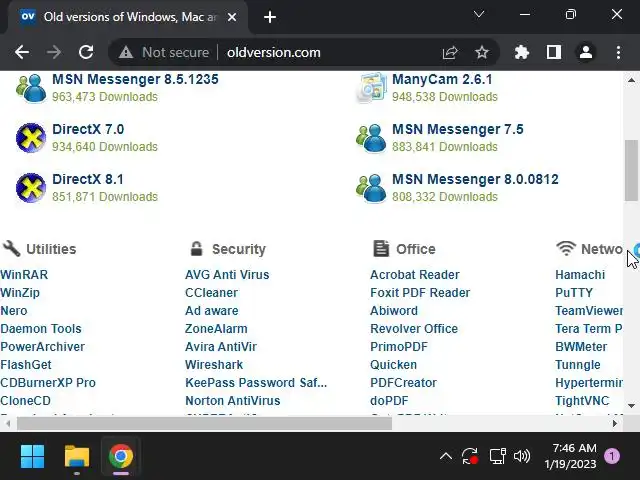Screen dimensions: 640x480
Task: Open the volume control in system tray
Action: point(522,456)
